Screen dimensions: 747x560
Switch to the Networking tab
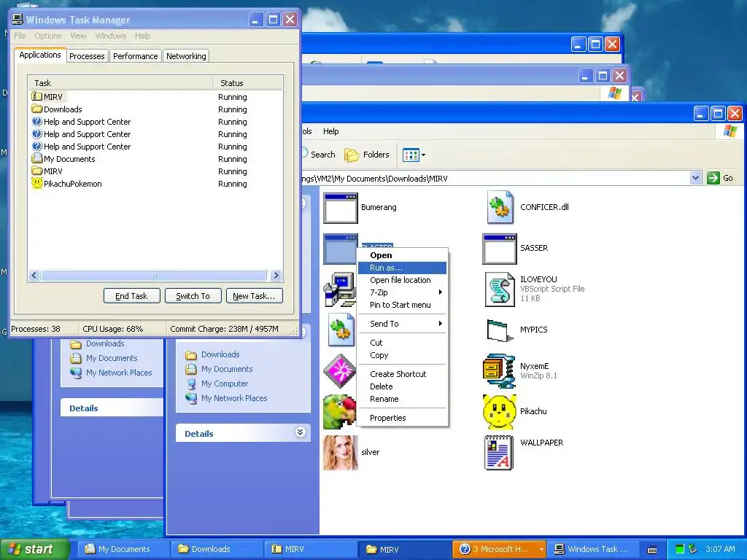186,56
